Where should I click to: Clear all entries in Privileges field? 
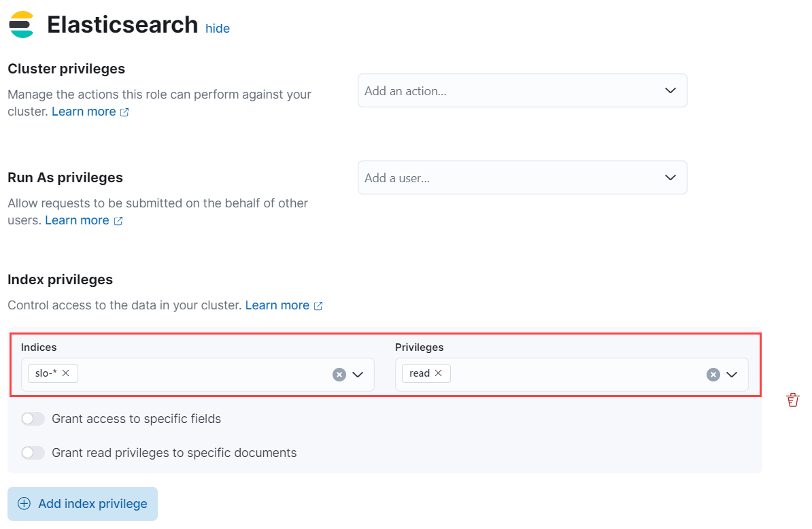tap(713, 375)
